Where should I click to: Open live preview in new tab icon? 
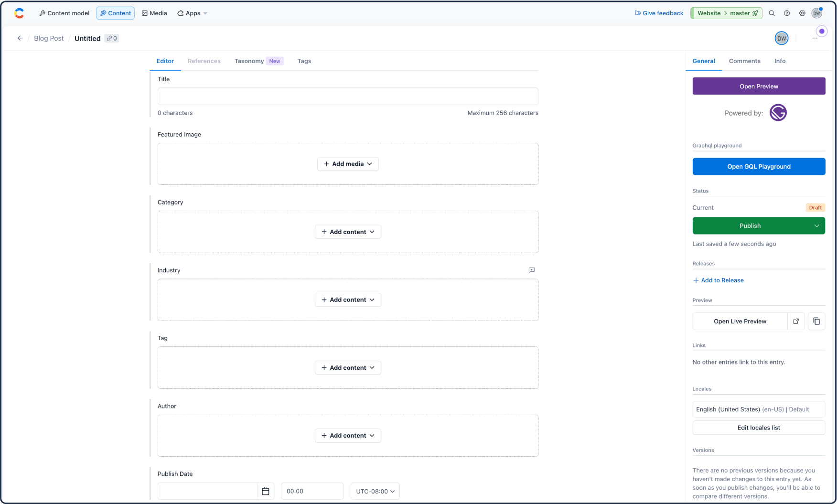pos(796,321)
